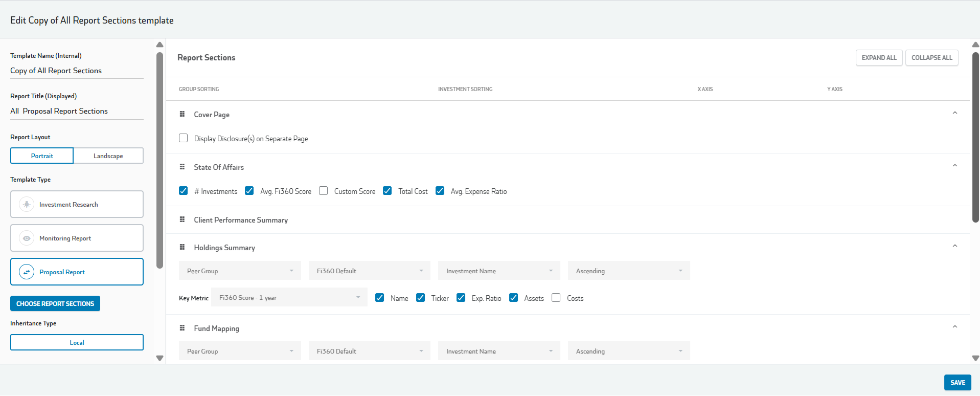Click right panel scroll up arrow

[x=975, y=45]
